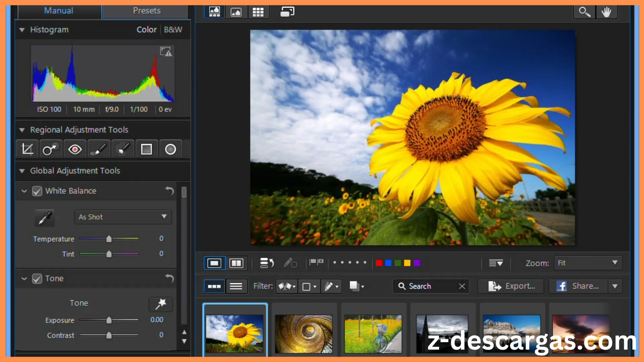Switch browser to filmstrip thumbnail view
This screenshot has height=362, width=644.
pyautogui.click(x=214, y=286)
